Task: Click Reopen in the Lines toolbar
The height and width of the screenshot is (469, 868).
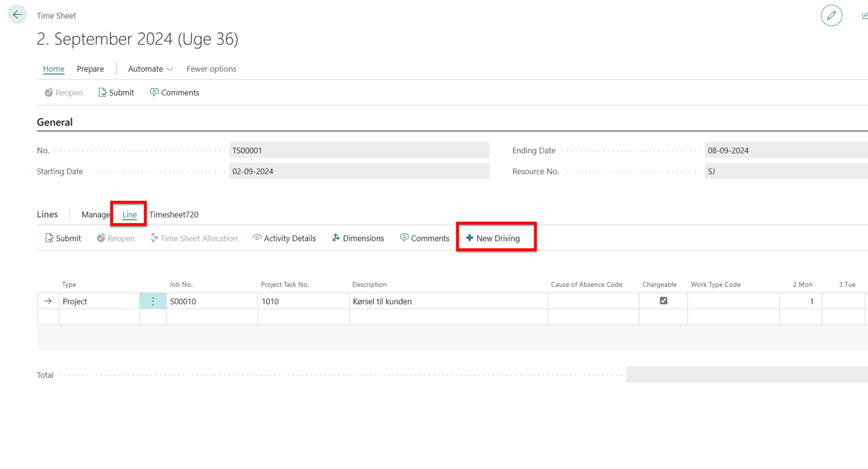Action: pos(116,238)
